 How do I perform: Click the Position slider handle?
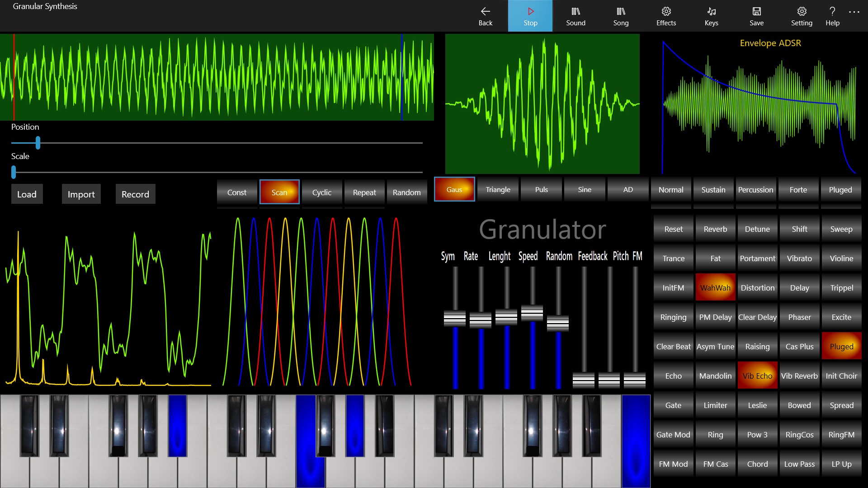tap(38, 143)
